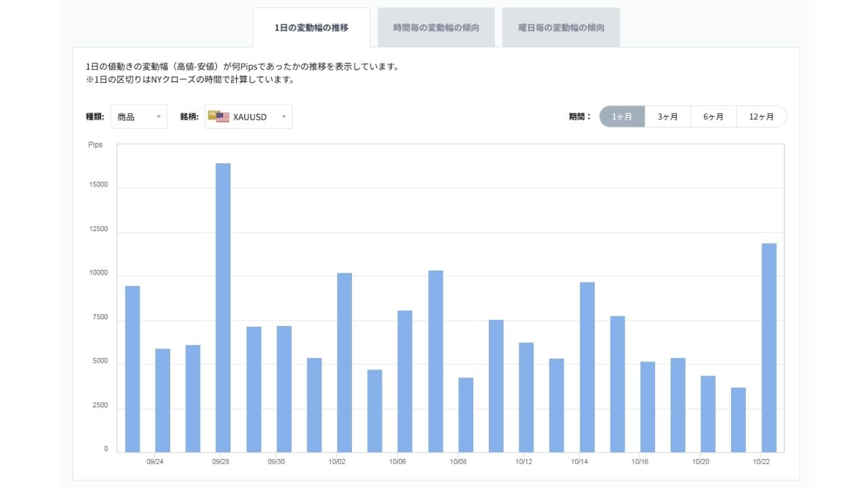Click the "Pips" axis title
The height and width of the screenshot is (488, 868).
tap(96, 145)
